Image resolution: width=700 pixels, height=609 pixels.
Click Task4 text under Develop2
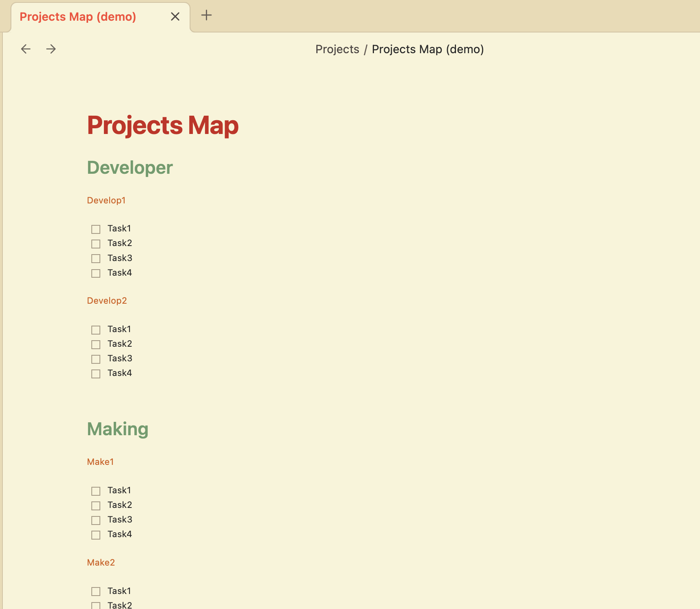click(x=120, y=373)
